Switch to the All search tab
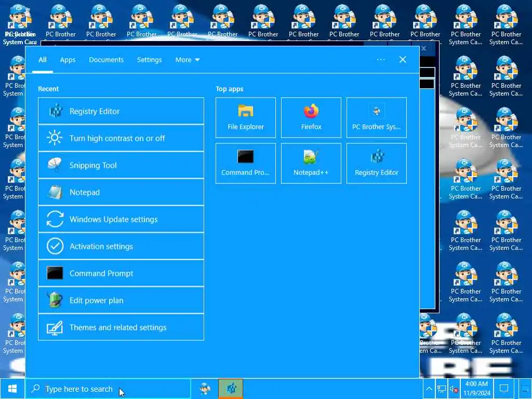The image size is (532, 399). click(x=43, y=60)
